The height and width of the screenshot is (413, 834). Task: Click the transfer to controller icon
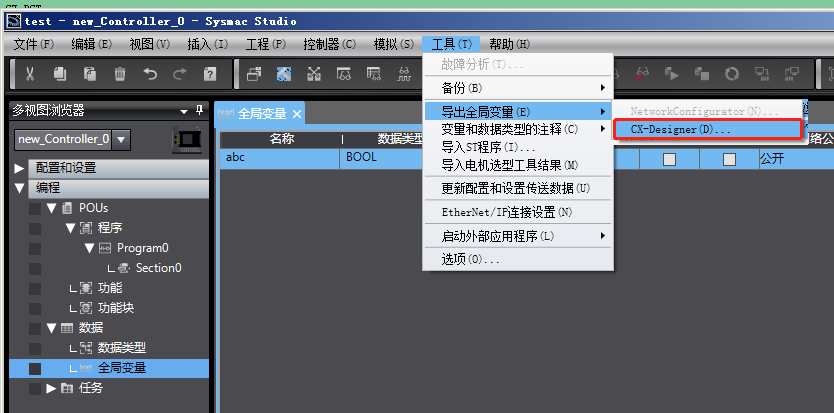(763, 74)
